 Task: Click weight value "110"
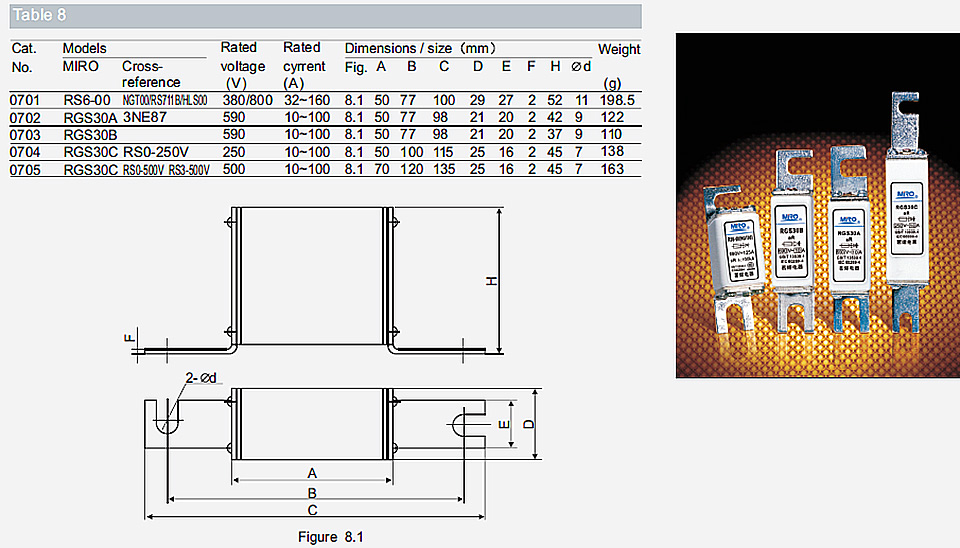click(611, 134)
